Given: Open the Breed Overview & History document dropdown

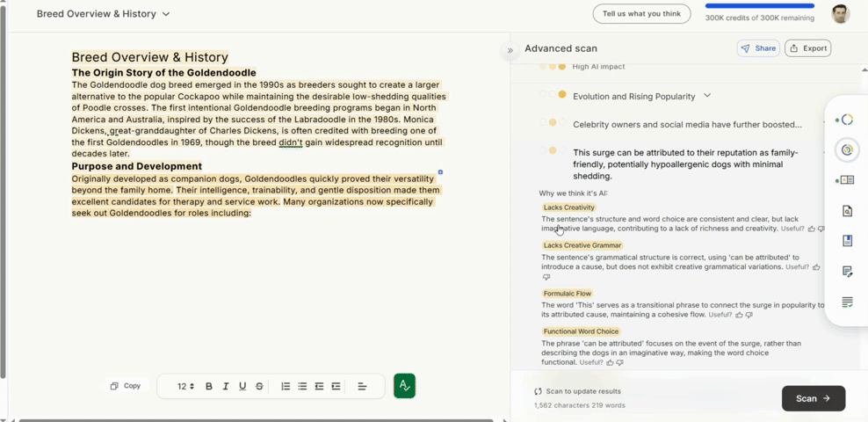Looking at the screenshot, I should click(104, 14).
